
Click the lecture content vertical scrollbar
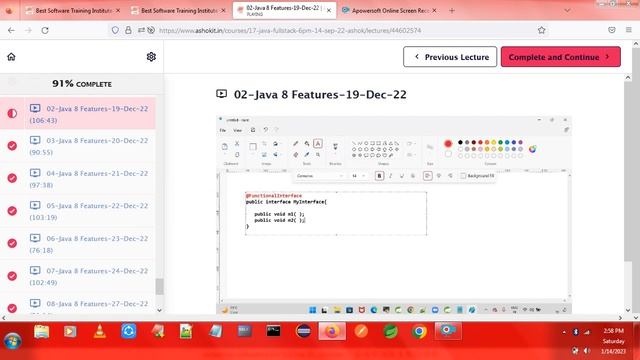pos(628,171)
